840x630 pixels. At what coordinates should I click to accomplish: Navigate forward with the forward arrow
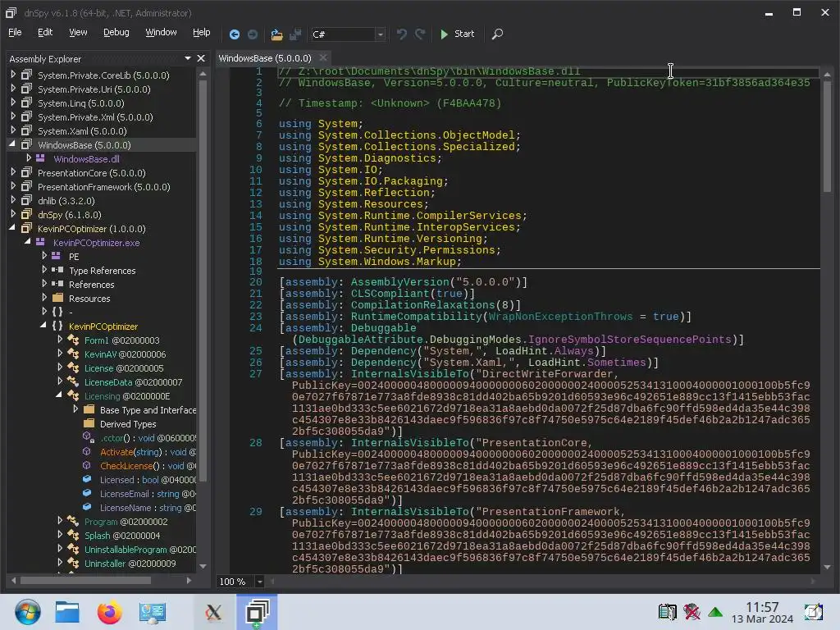click(253, 34)
